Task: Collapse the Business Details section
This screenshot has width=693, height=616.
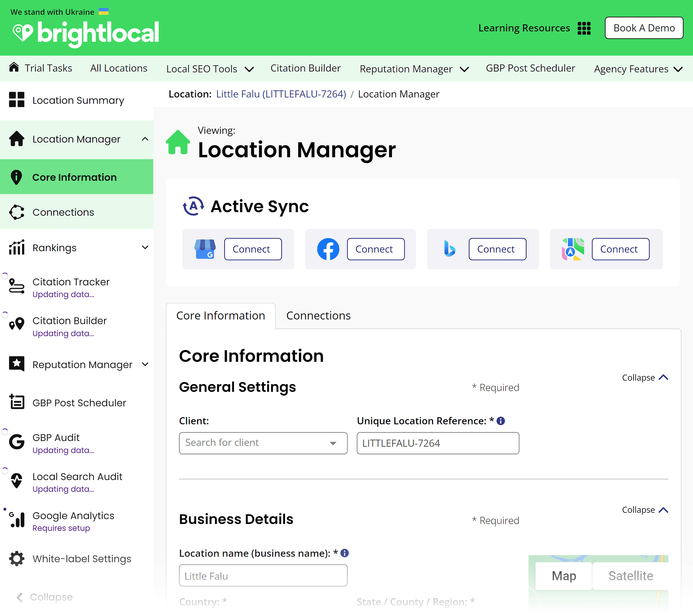Action: coord(645,510)
